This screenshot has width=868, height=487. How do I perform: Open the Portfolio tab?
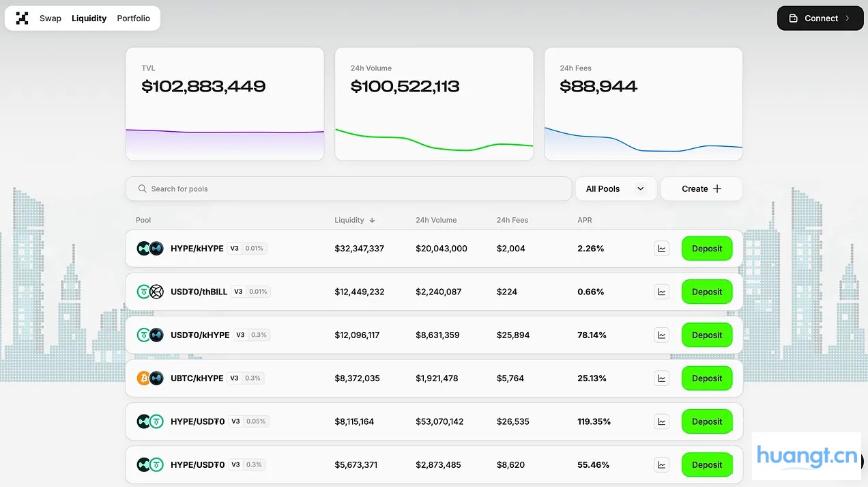pos(133,18)
